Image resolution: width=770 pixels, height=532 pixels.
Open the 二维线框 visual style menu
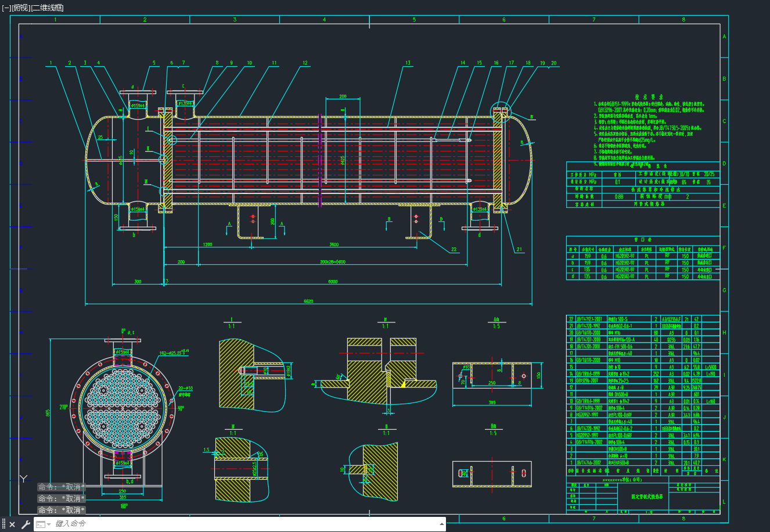tap(47, 8)
